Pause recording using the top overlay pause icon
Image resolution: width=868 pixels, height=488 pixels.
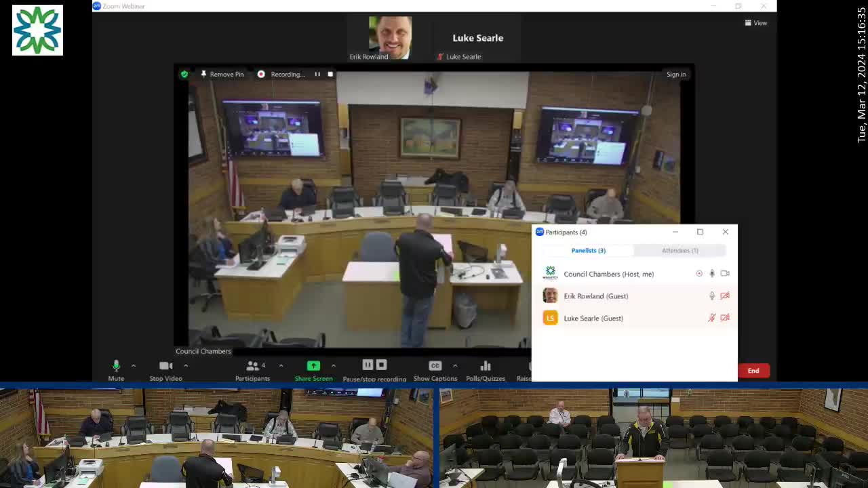tap(317, 75)
